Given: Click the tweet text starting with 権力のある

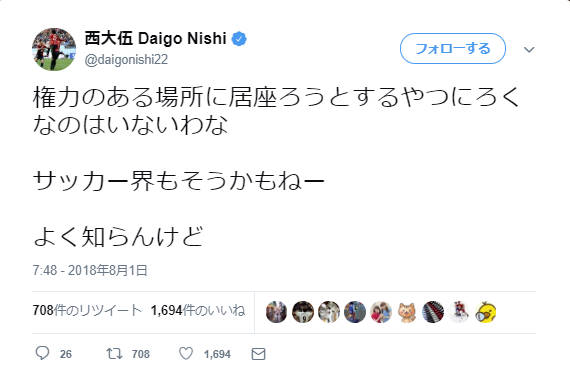Looking at the screenshot, I should click(x=276, y=111).
